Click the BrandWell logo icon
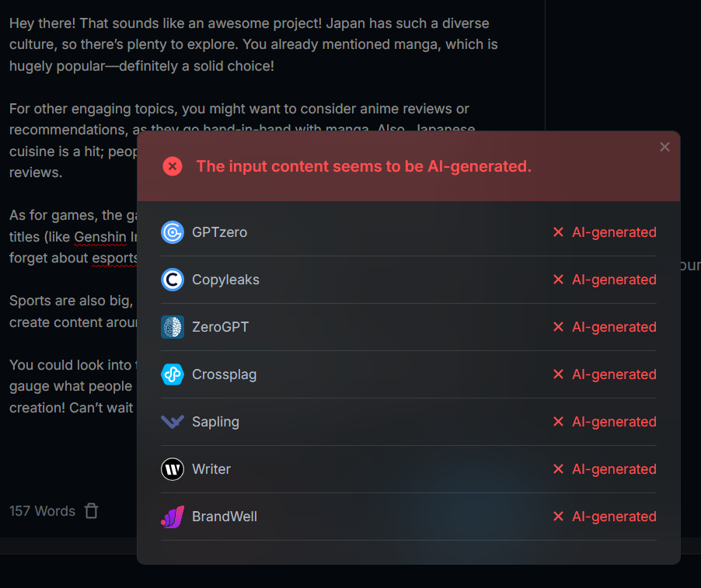This screenshot has height=588, width=701. click(x=172, y=517)
